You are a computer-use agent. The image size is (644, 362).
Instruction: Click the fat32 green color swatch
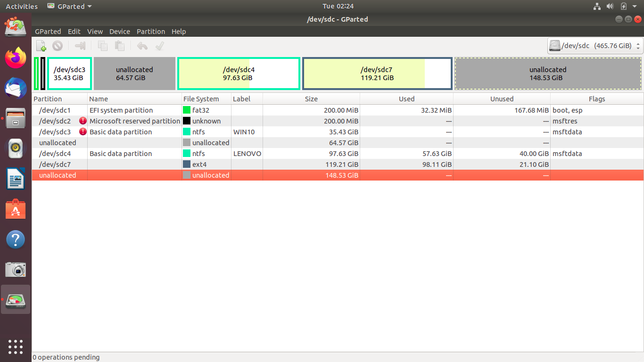[187, 110]
